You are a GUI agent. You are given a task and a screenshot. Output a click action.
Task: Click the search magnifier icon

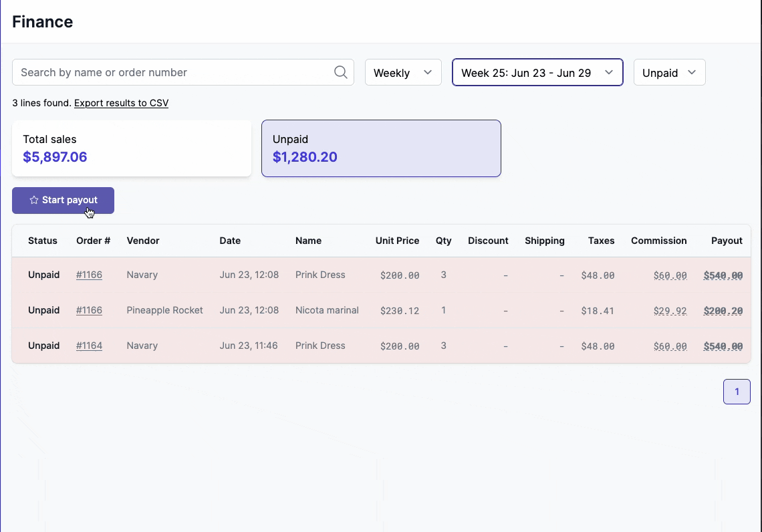(x=340, y=72)
